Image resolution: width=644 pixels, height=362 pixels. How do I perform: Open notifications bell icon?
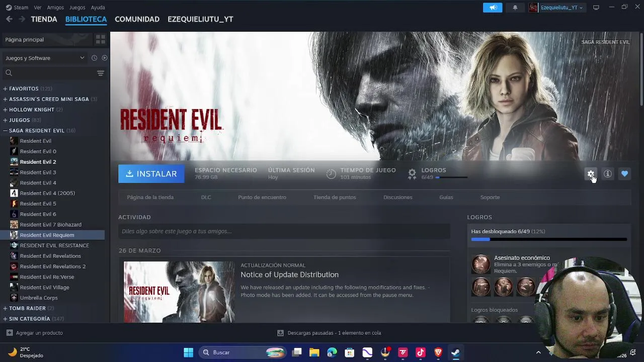pos(515,8)
